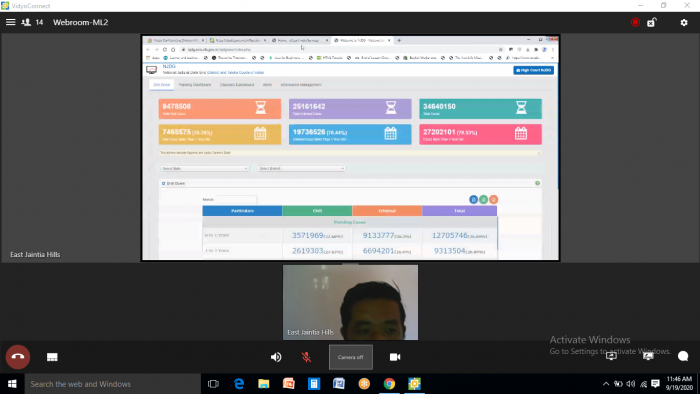Open Information Management tab in shared page
The image size is (700, 394).
[301, 85]
